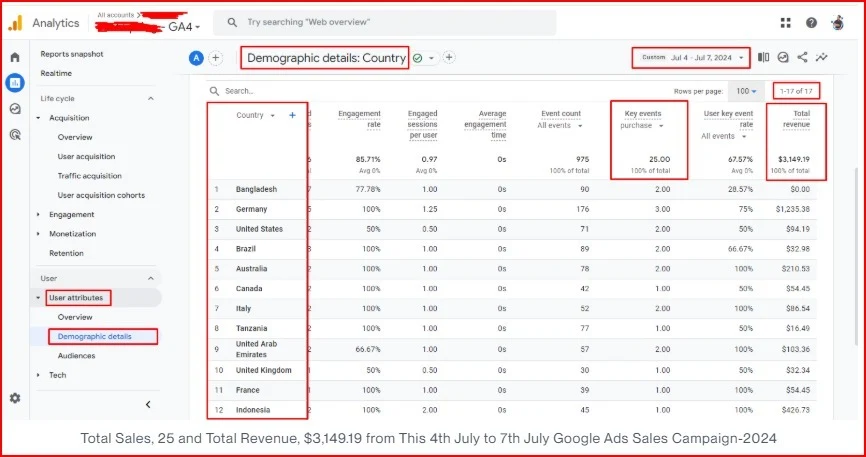Open the Realtime report
Image resolution: width=866 pixels, height=457 pixels.
(x=56, y=73)
